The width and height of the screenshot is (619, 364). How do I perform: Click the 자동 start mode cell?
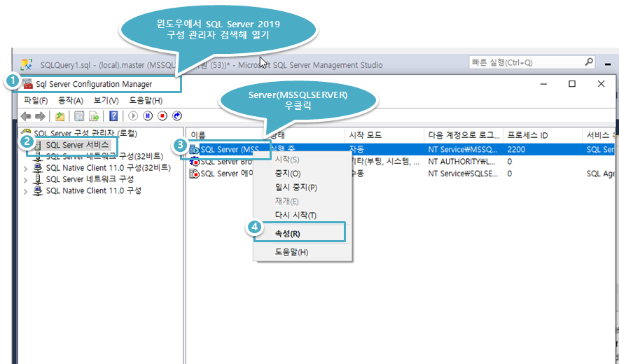pos(356,150)
